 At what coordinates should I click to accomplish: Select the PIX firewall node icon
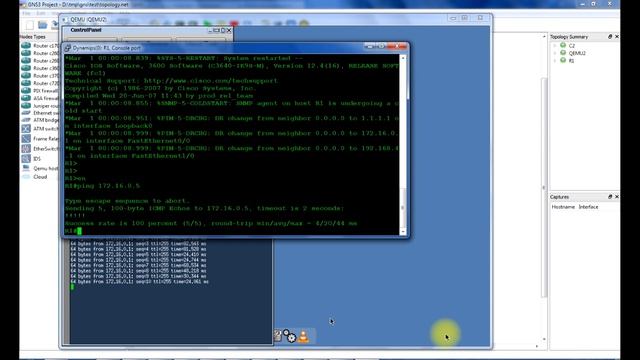pyautogui.click(x=26, y=91)
